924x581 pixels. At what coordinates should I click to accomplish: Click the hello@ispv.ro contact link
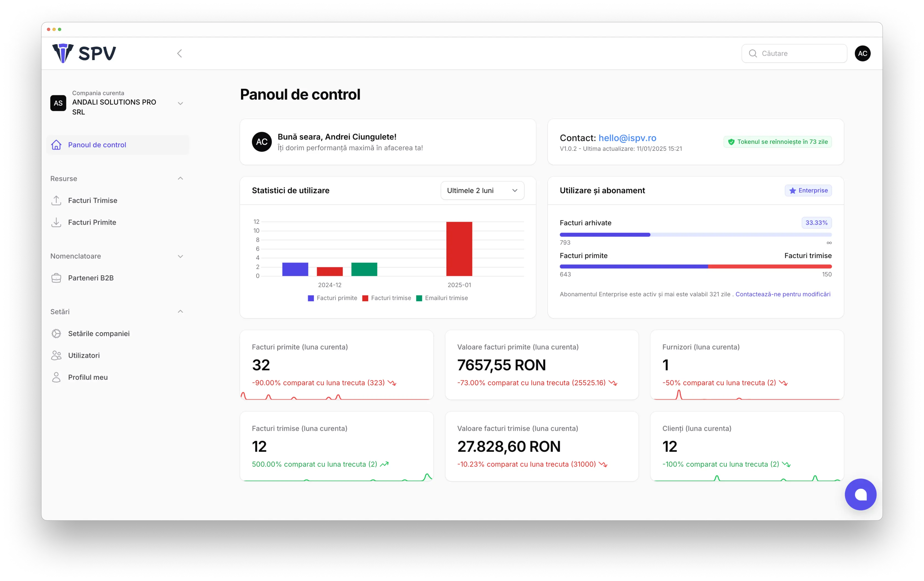(627, 138)
